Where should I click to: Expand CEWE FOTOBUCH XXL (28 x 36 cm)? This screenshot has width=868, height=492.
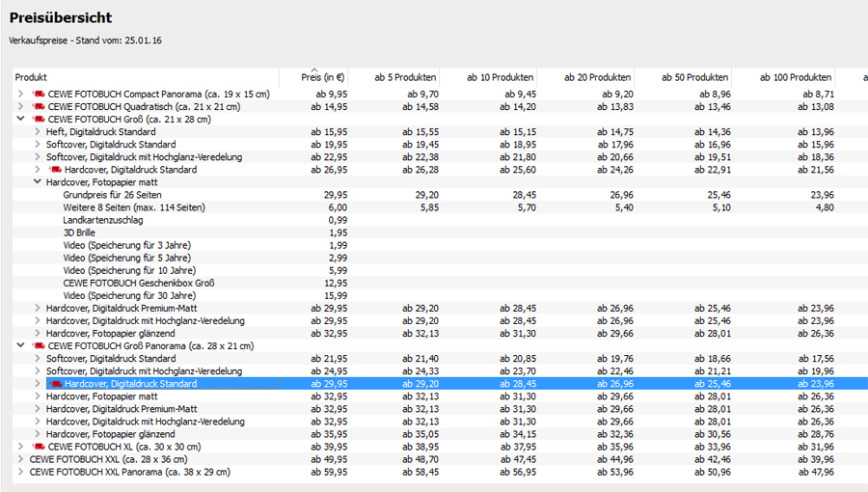[x=21, y=460]
